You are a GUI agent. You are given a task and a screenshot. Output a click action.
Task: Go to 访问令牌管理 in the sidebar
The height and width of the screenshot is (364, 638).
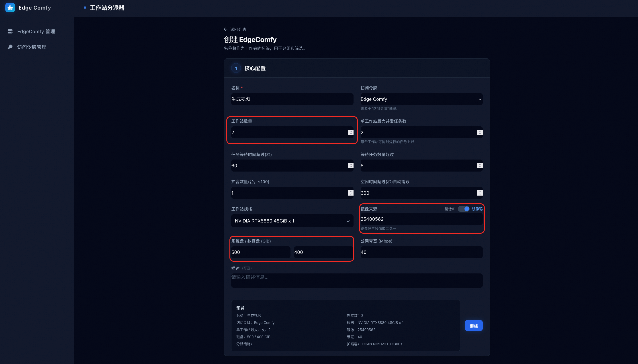[x=32, y=47]
